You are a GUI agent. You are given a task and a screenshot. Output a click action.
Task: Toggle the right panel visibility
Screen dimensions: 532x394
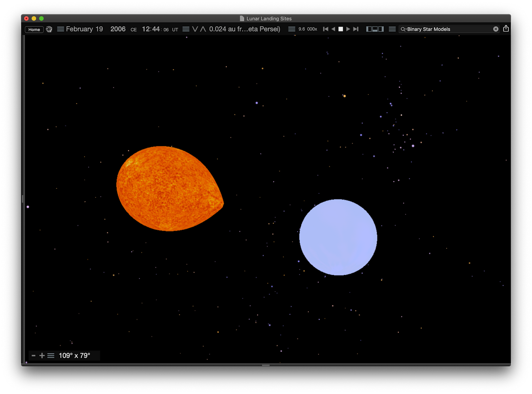pos(381,28)
